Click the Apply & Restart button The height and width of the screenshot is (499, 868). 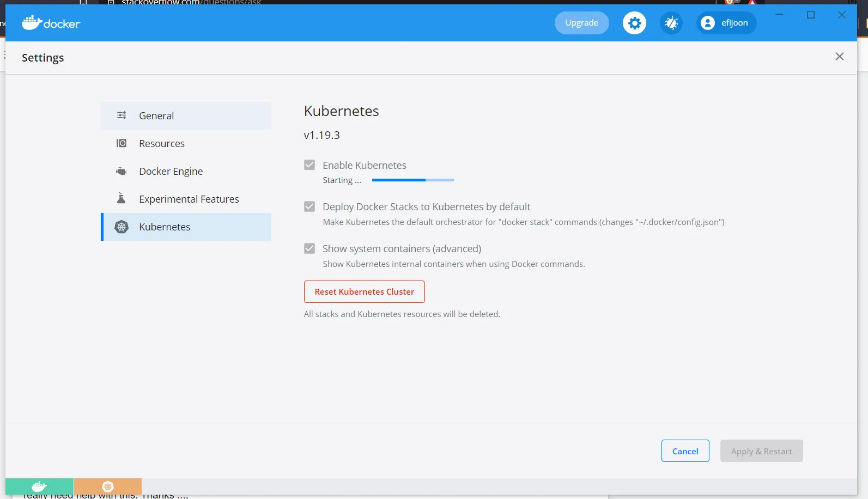point(762,451)
